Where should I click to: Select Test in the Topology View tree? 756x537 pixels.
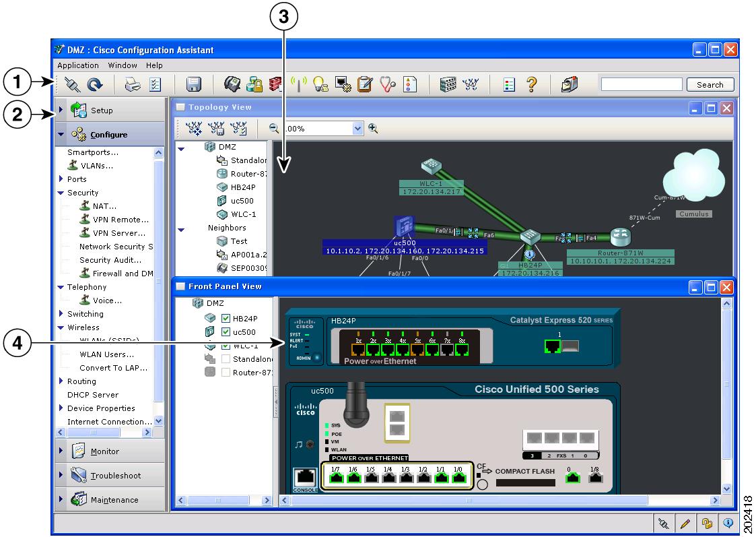click(239, 241)
